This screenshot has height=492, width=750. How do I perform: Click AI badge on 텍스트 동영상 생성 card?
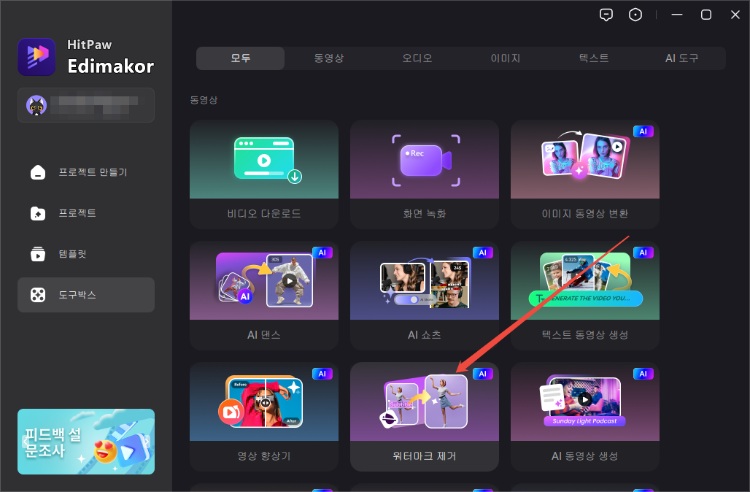click(x=643, y=252)
